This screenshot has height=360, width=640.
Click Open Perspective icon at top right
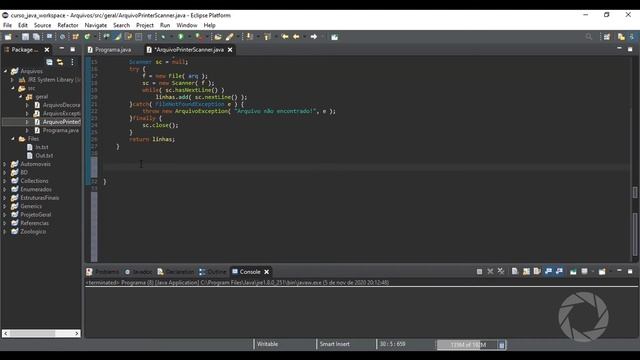[x=607, y=37]
